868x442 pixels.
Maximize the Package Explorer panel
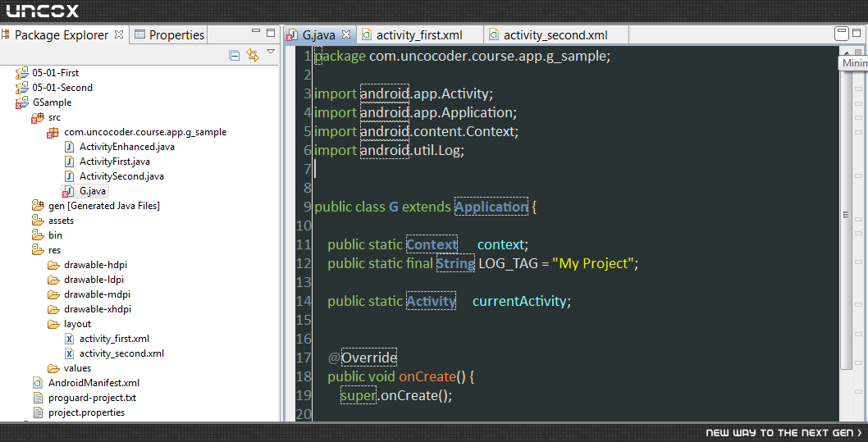coord(271,33)
